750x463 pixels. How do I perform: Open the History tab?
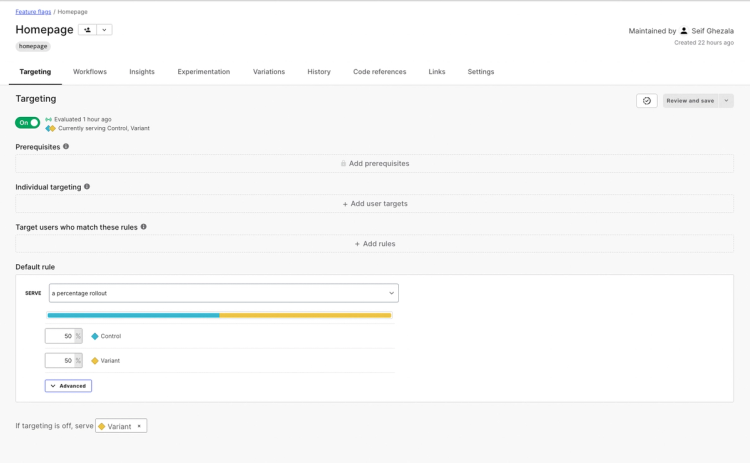(x=319, y=72)
